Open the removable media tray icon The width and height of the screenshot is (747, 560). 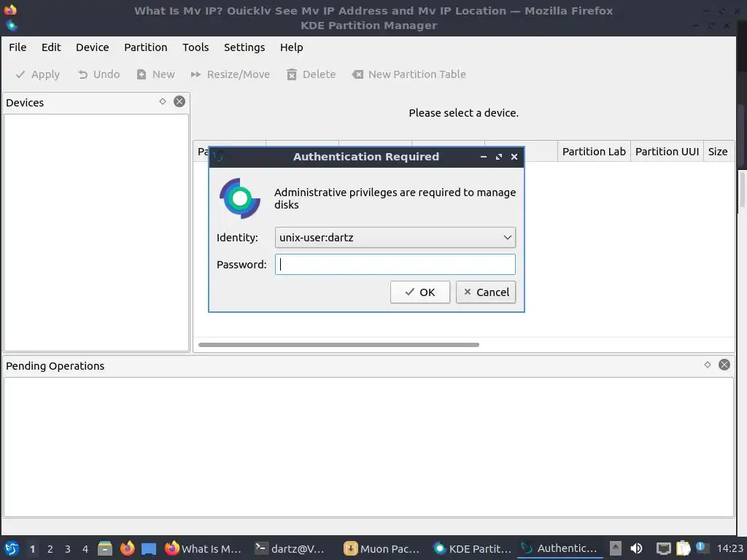[x=616, y=548]
